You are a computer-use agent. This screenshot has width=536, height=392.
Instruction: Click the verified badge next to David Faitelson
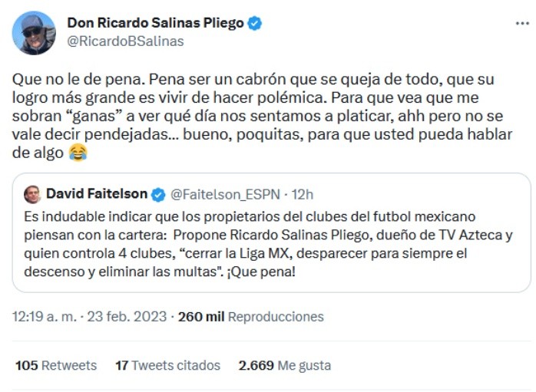coord(158,194)
